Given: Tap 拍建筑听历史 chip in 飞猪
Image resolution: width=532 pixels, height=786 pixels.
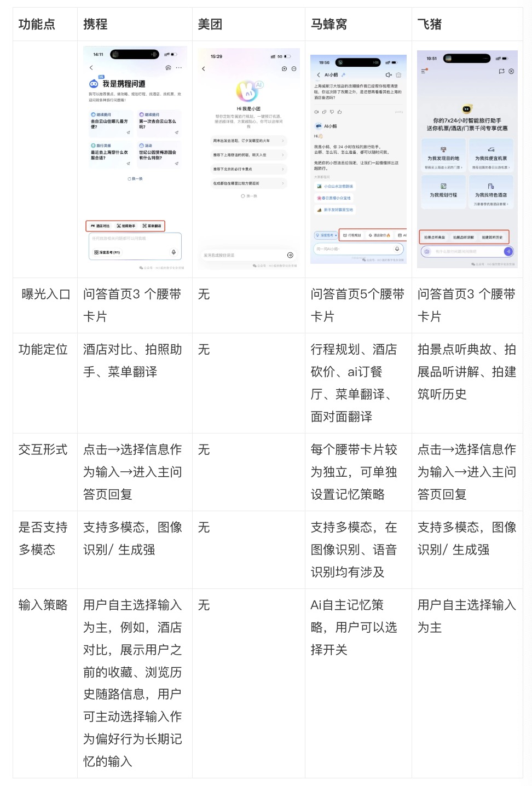Looking at the screenshot, I should pos(492,237).
